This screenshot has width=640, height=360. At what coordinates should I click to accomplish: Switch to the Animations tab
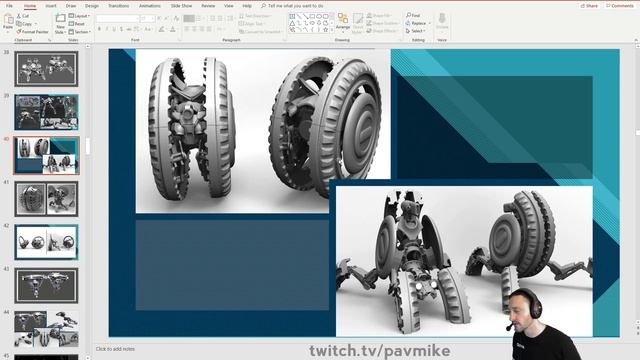[x=150, y=6]
